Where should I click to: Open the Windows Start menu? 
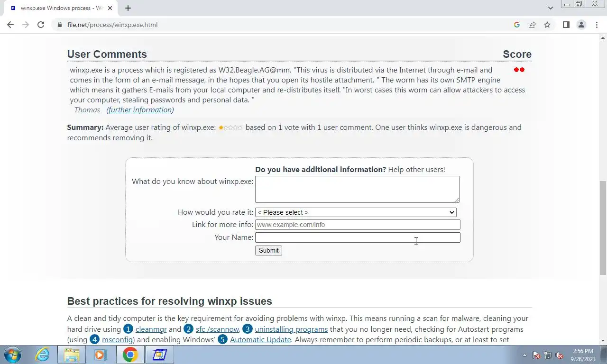coord(12,355)
